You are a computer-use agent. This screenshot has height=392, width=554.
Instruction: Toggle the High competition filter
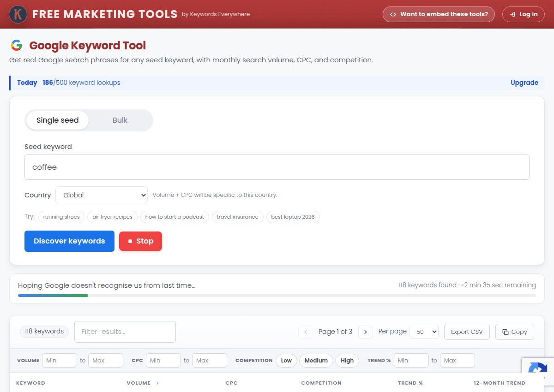(347, 361)
